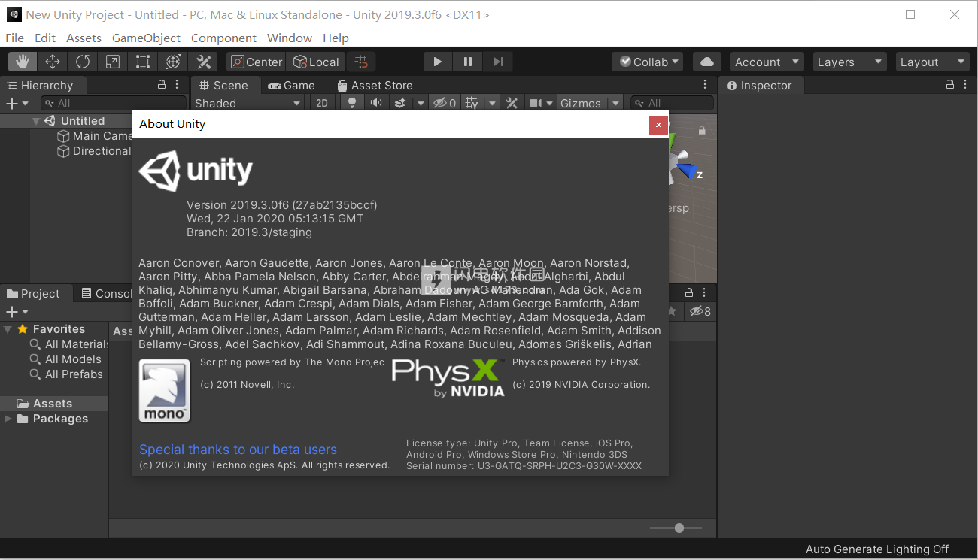
Task: Collapse the Untitled scene tree
Action: click(35, 121)
